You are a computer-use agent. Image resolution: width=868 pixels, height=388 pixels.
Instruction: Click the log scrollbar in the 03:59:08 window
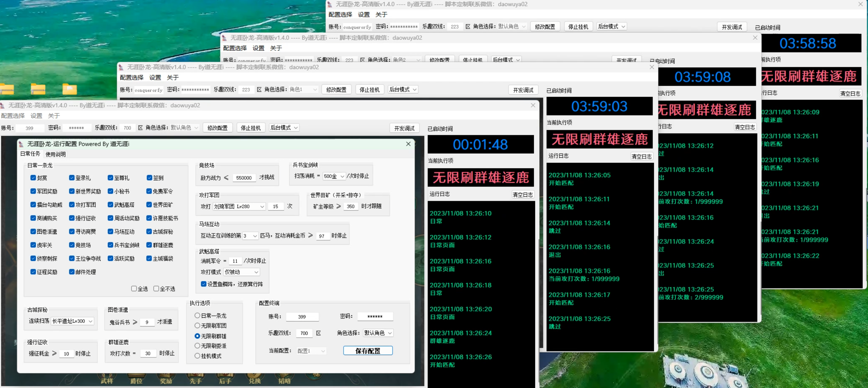click(x=760, y=268)
